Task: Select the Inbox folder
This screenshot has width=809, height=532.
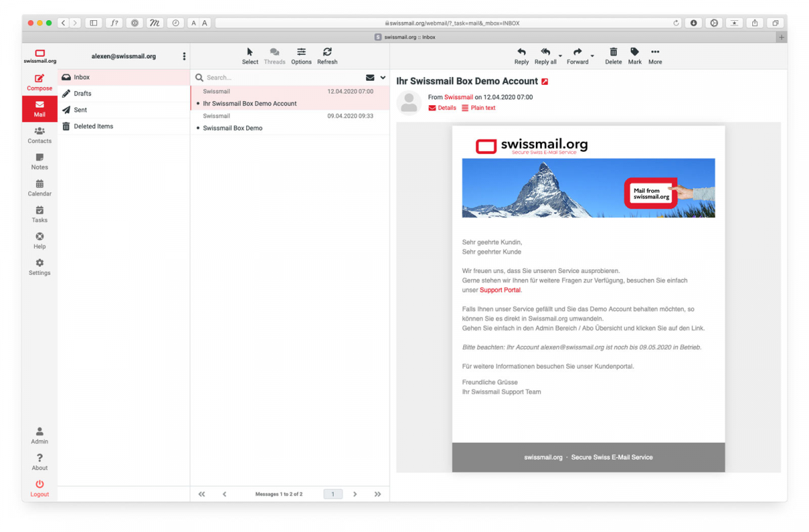Action: coord(124,78)
